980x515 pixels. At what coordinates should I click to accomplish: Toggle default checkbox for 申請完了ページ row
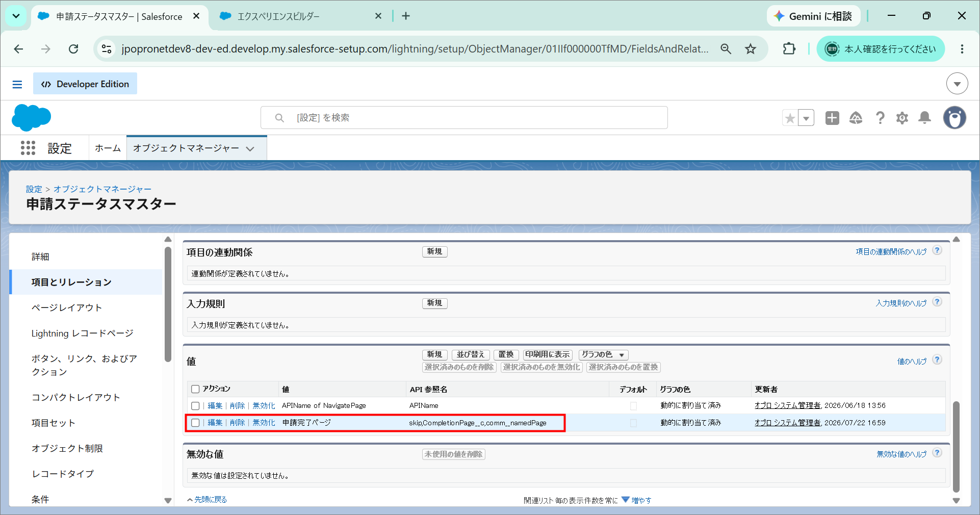(x=633, y=423)
